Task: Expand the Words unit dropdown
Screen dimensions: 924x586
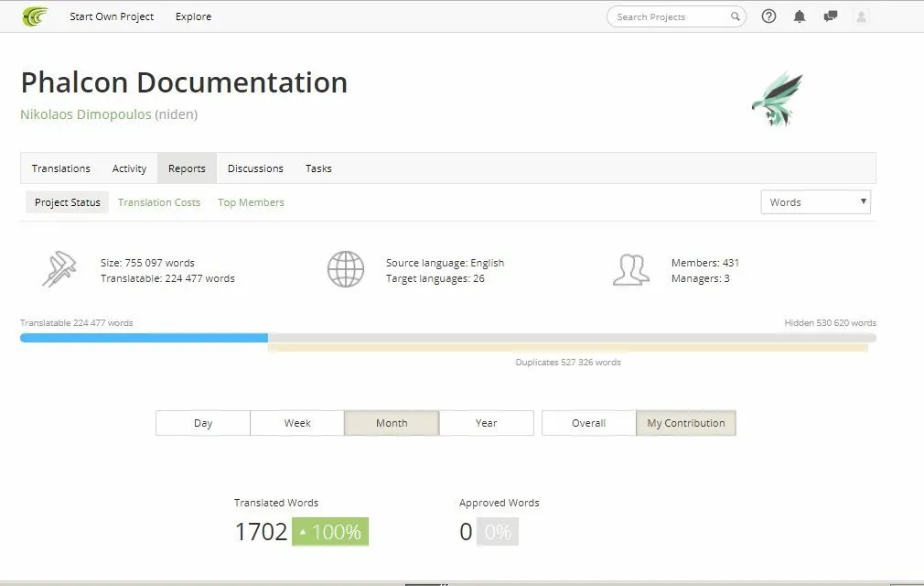Action: click(x=815, y=202)
